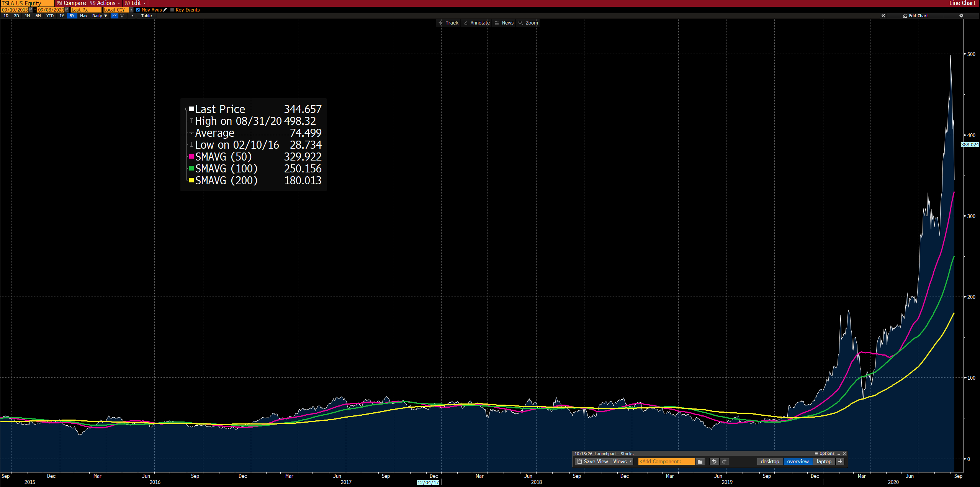Enable the Key Events checkbox
The height and width of the screenshot is (487, 980).
172,10
